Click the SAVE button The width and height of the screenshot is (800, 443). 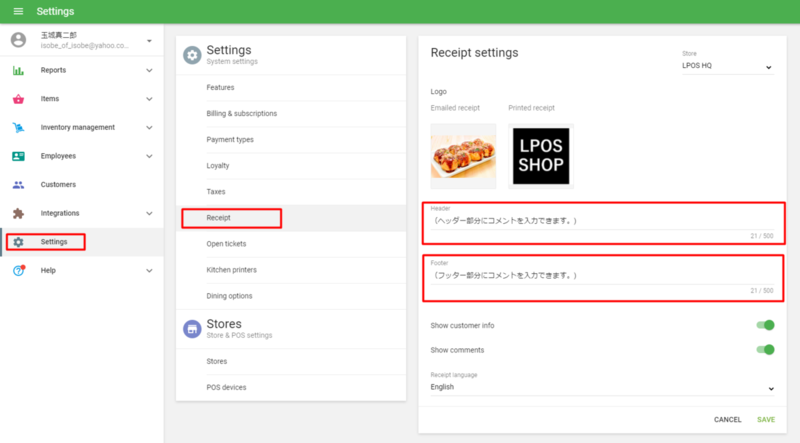pos(765,419)
